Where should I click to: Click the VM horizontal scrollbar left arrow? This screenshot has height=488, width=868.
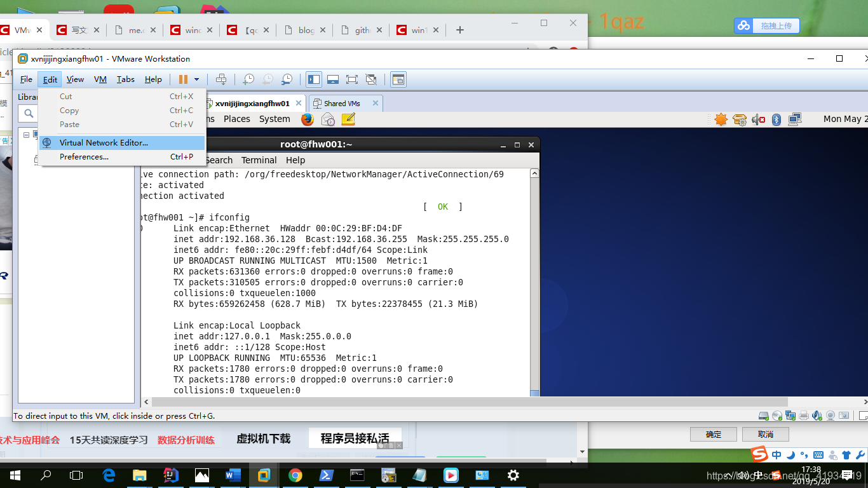pos(147,402)
